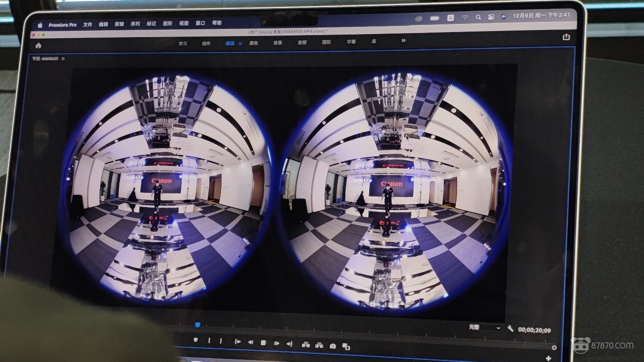Image resolution: width=644 pixels, height=362 pixels.
Task: Click the Lift button icon
Action: tap(305, 345)
